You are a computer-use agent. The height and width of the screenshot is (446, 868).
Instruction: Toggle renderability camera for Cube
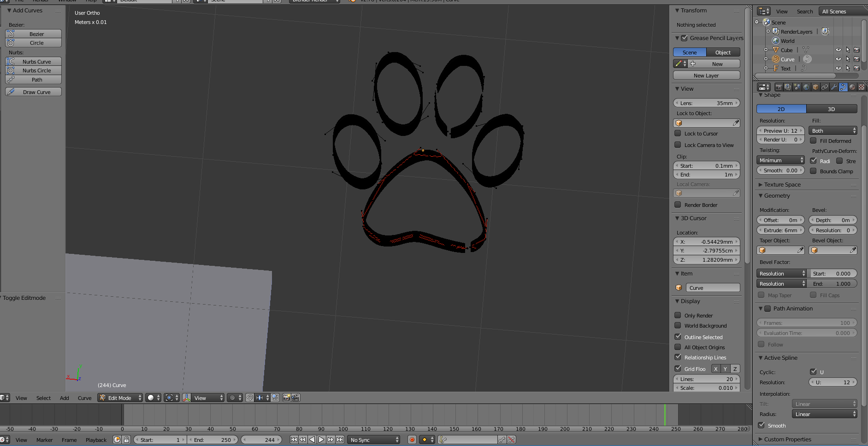856,50
